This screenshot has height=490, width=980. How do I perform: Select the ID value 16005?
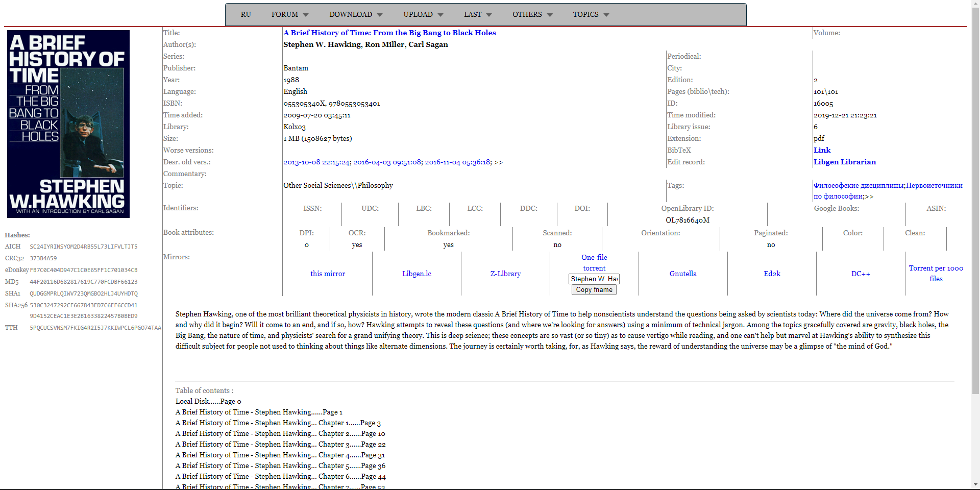823,104
